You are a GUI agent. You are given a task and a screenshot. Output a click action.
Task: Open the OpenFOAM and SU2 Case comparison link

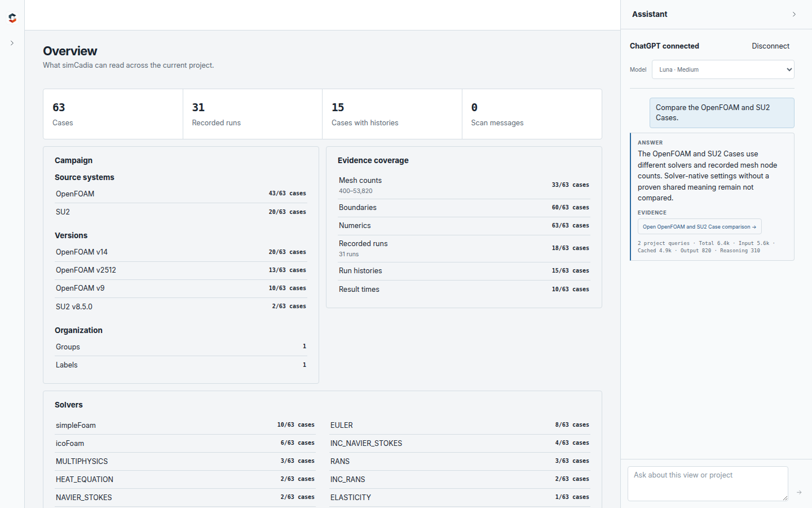coord(699,226)
